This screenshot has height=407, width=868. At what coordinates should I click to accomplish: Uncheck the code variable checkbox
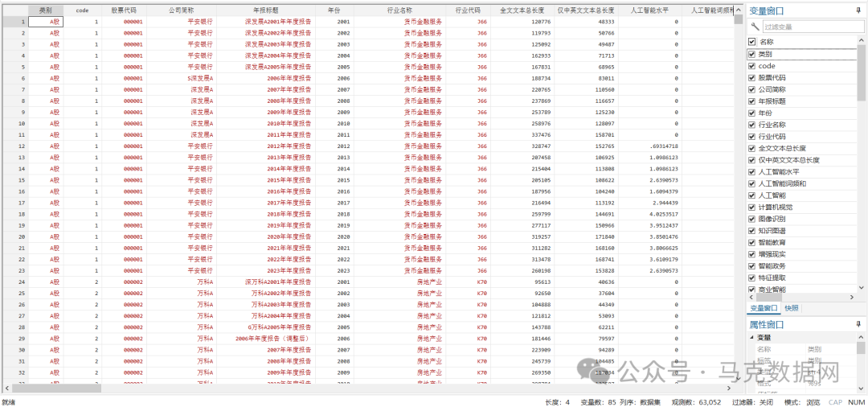click(751, 66)
